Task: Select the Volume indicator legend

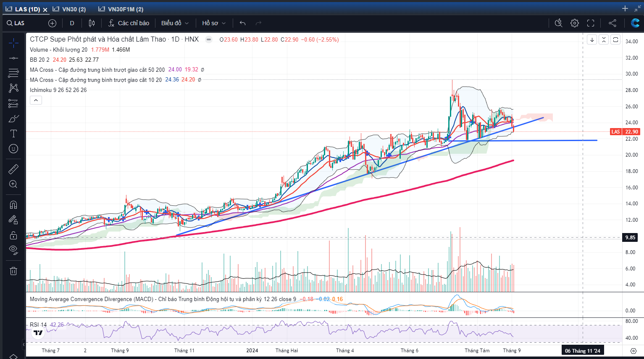Action: pyautogui.click(x=58, y=50)
